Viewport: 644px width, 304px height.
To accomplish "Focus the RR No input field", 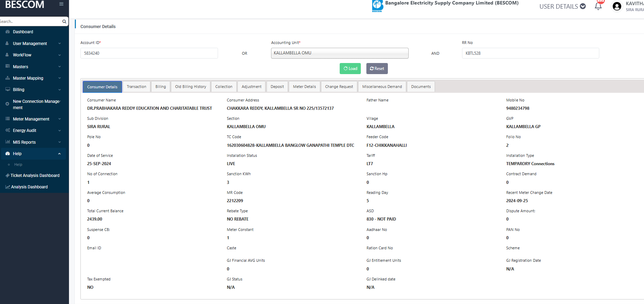I will coord(530,53).
